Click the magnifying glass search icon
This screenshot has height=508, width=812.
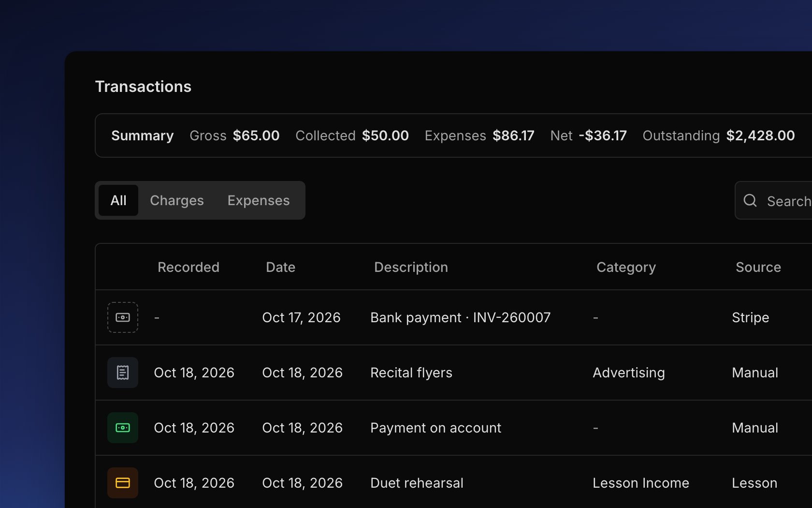click(x=750, y=200)
